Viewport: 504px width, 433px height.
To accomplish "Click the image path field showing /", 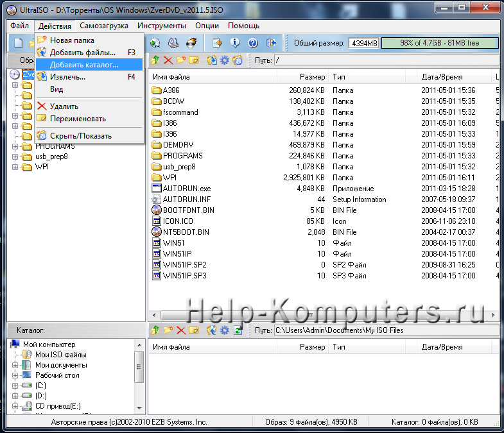I will pyautogui.click(x=387, y=60).
